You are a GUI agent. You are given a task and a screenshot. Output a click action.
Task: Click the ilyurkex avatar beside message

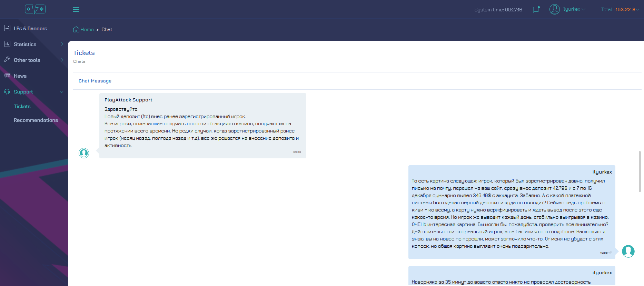(x=628, y=251)
